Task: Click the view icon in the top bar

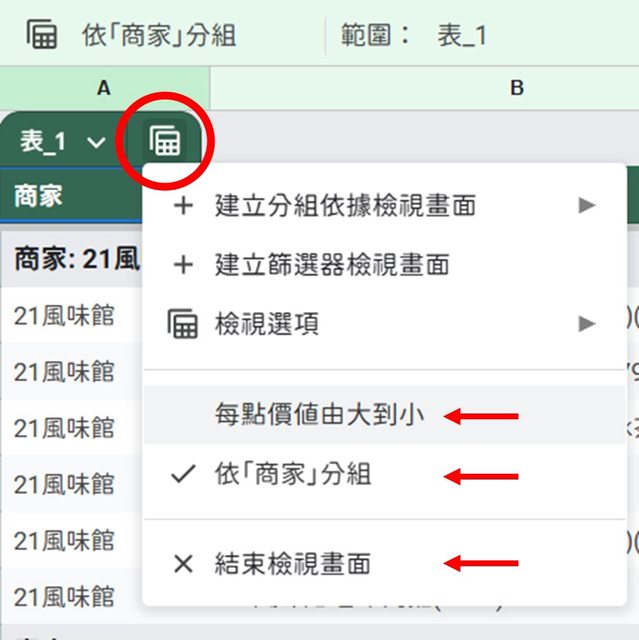Action: pos(42,35)
